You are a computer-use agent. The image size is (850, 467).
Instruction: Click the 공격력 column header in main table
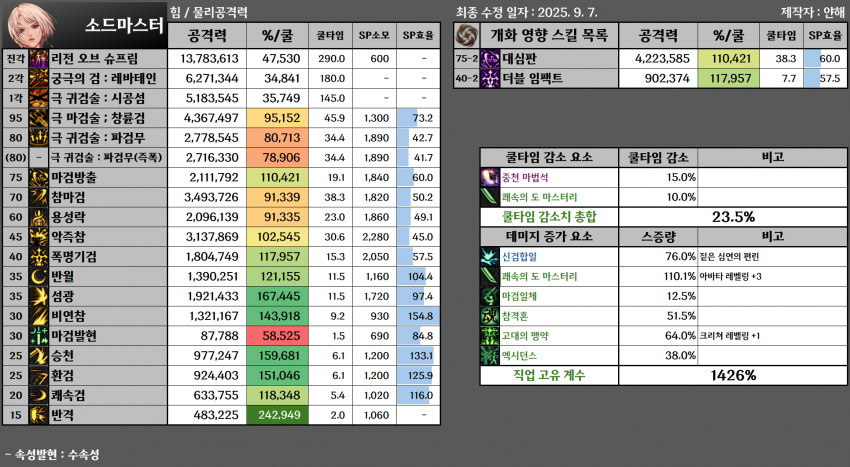(212, 35)
